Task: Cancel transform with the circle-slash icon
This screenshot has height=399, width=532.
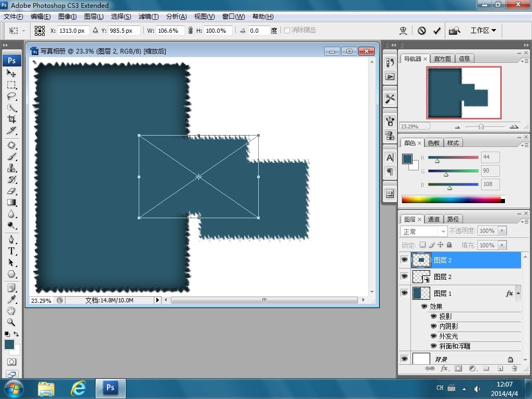Action: 422,31
